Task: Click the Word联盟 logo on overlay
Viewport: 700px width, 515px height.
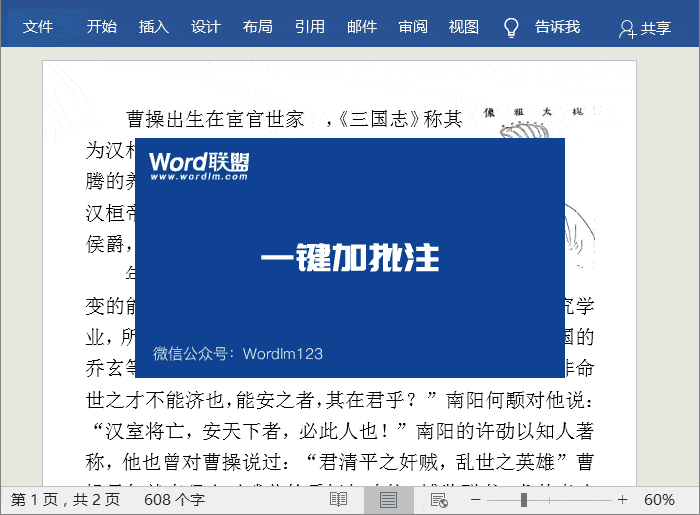Action: click(199, 166)
